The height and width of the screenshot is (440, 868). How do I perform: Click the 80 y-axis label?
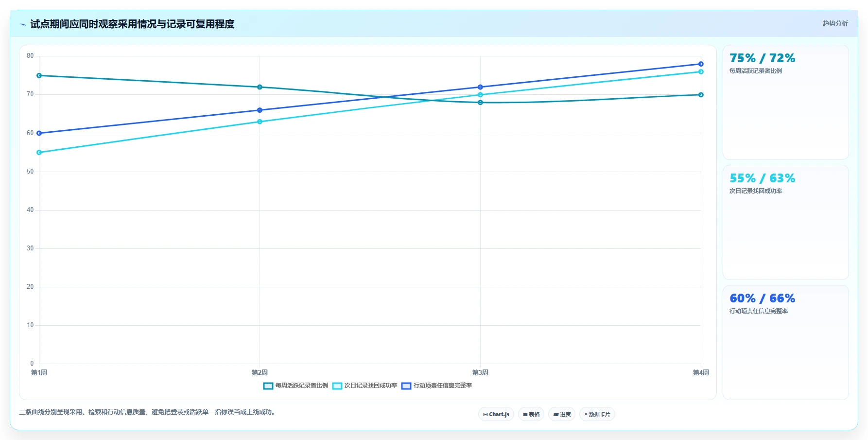pyautogui.click(x=30, y=56)
